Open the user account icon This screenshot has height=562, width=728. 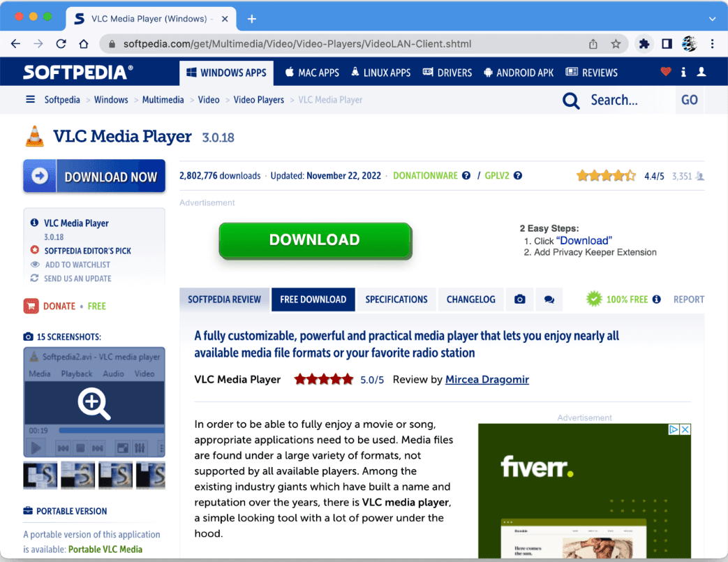(701, 72)
